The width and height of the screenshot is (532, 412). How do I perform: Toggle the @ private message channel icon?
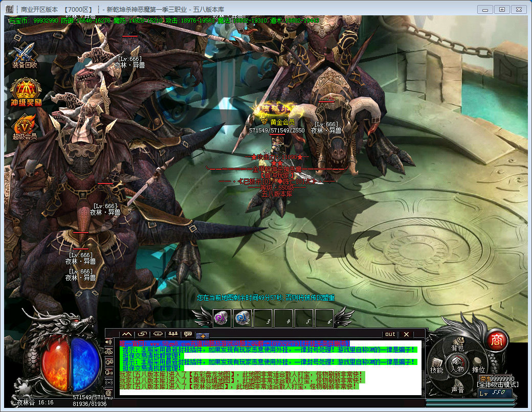pyautogui.click(x=108, y=393)
